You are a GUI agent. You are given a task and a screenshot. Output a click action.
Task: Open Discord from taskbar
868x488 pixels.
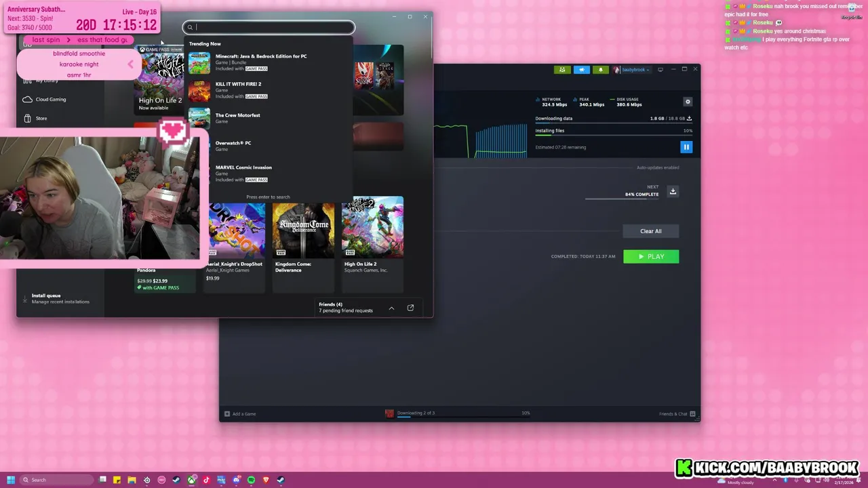coord(236,480)
